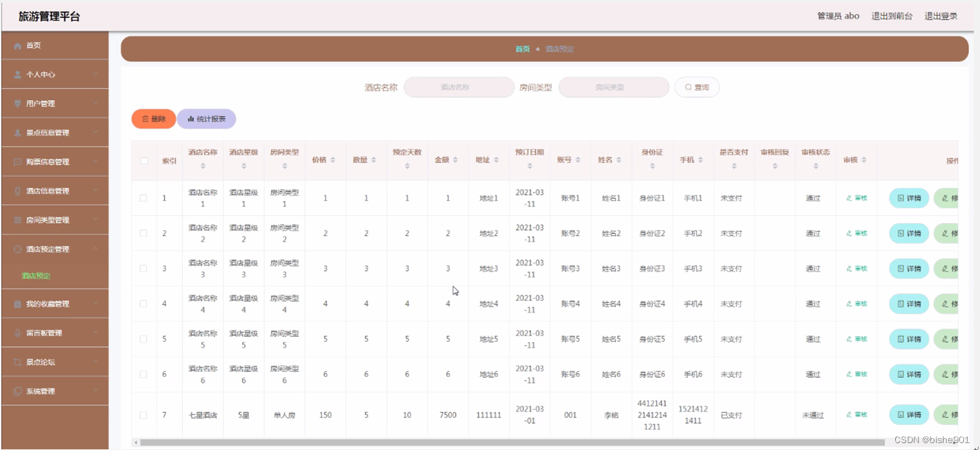Select the checkbox for row index 3

[143, 268]
